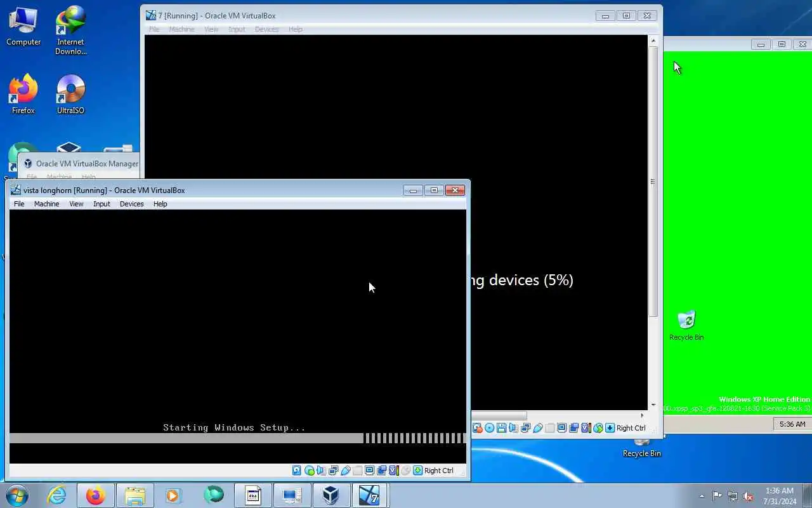
Task: Click the muted volume tray icon
Action: pyautogui.click(x=749, y=496)
